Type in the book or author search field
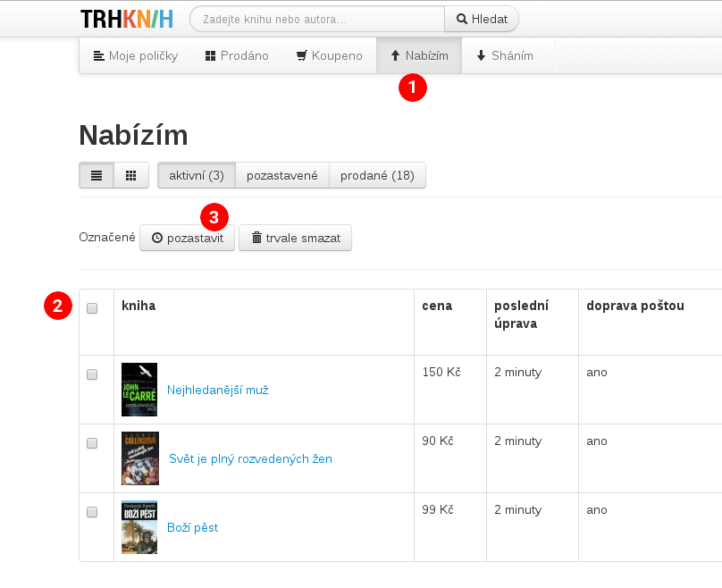The height and width of the screenshot is (588, 722). 317,19
